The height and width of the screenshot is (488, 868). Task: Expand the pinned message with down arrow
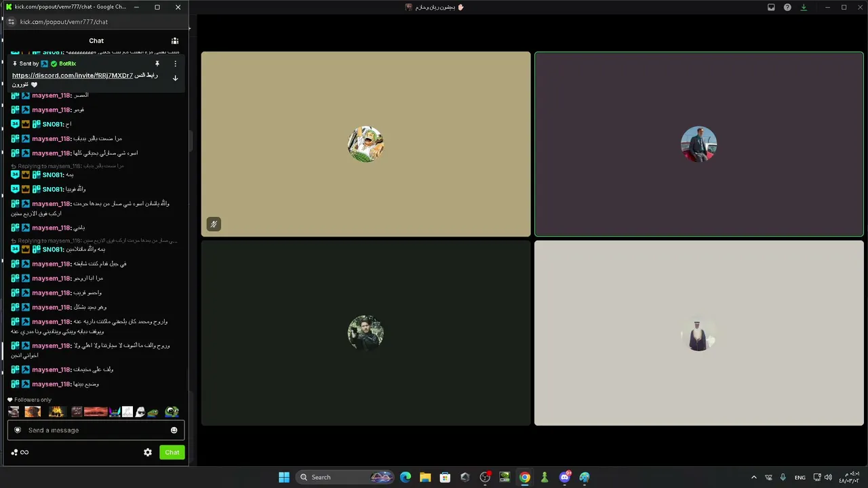(175, 79)
